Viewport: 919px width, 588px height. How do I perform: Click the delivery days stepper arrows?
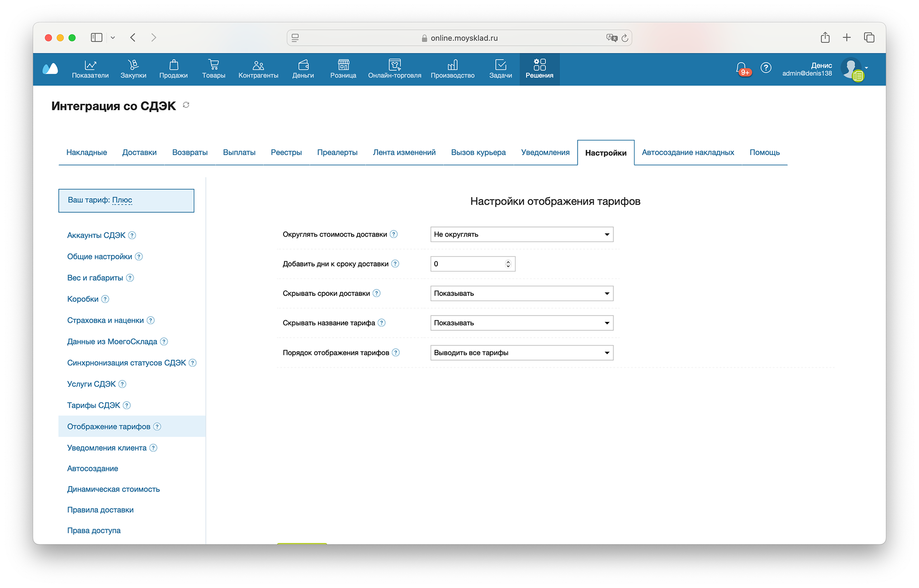(x=508, y=264)
